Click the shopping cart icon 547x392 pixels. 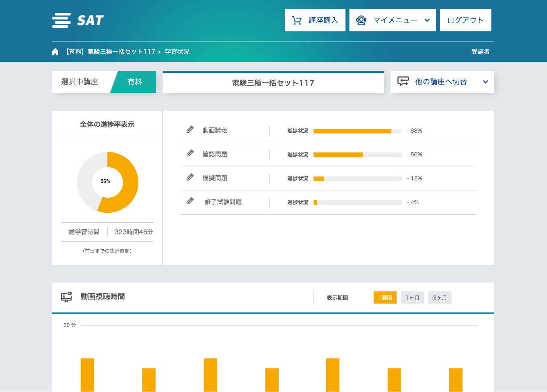297,21
